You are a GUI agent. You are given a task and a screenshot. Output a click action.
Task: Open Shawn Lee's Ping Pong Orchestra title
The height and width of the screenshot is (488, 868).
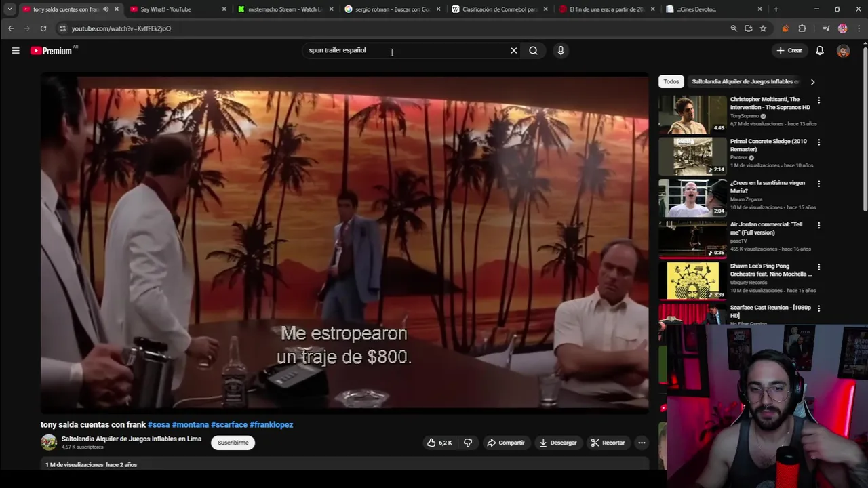point(771,270)
